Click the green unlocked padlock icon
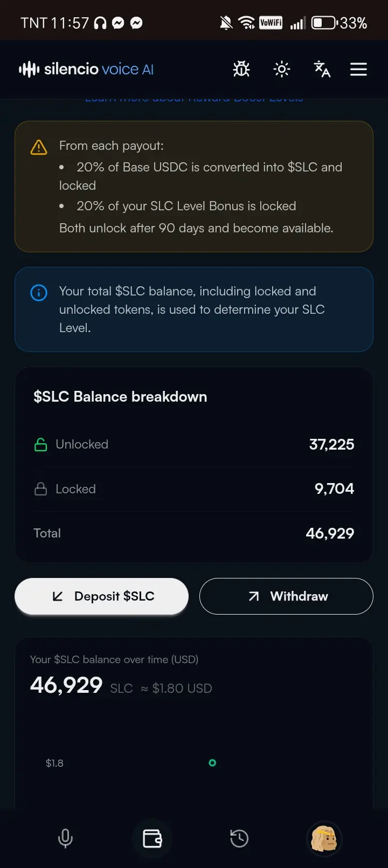 coord(40,444)
